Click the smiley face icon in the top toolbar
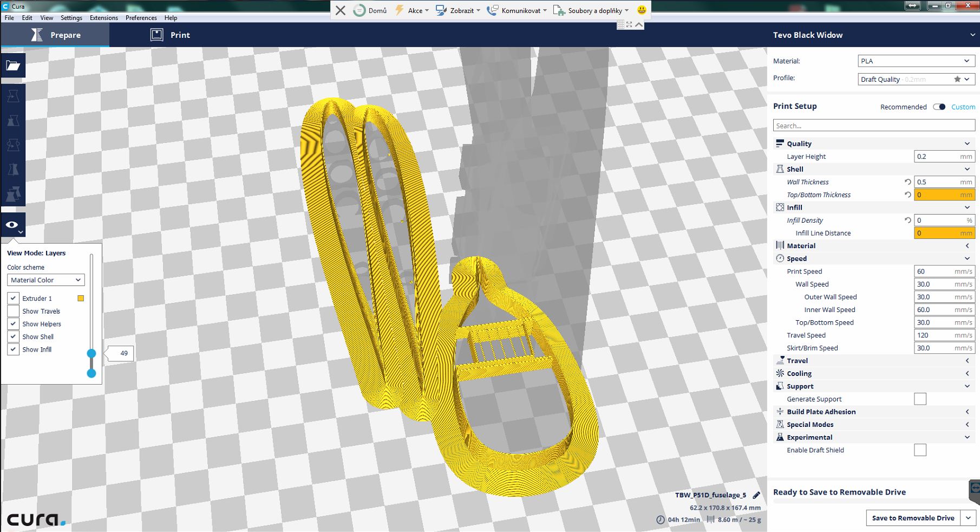This screenshot has height=532, width=980. click(x=642, y=10)
